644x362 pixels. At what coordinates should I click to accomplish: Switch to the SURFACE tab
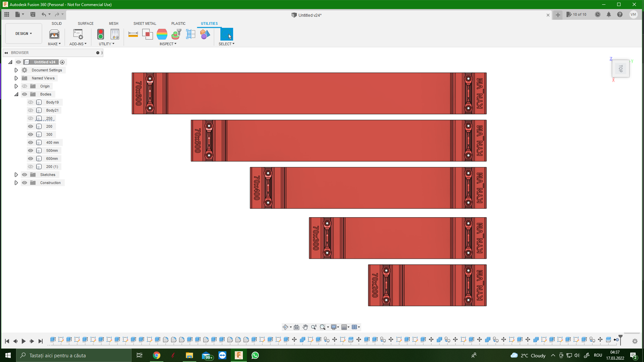point(86,23)
